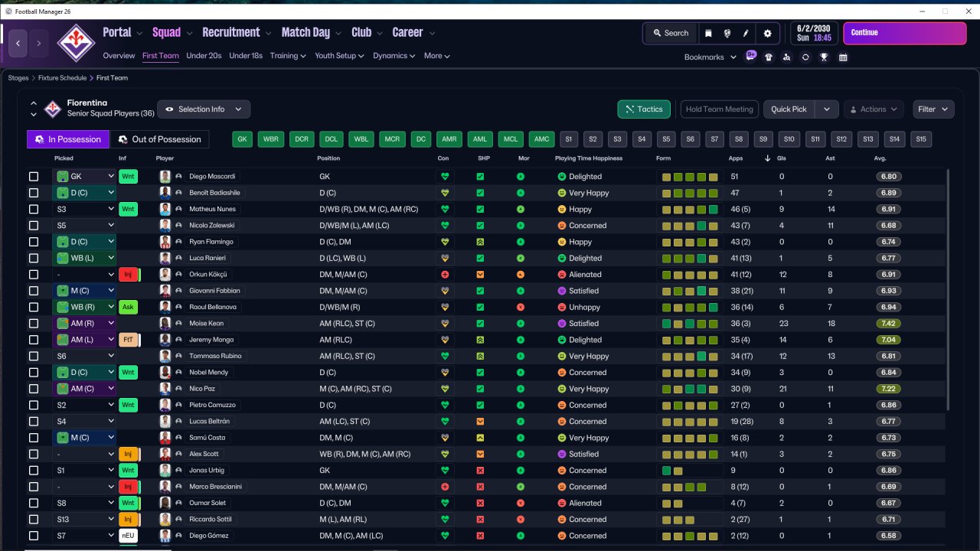The width and height of the screenshot is (980, 551).
Task: Click the next team down arrow beside Fiorentina
Action: pyautogui.click(x=34, y=115)
